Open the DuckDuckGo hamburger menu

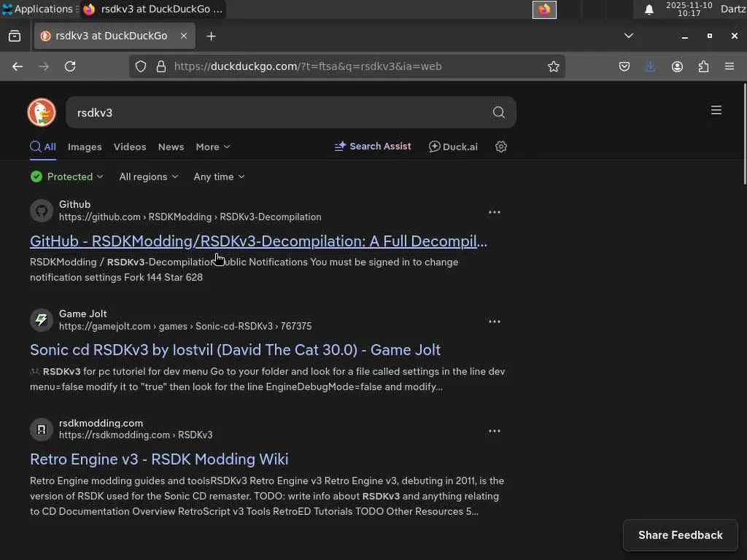coord(716,110)
